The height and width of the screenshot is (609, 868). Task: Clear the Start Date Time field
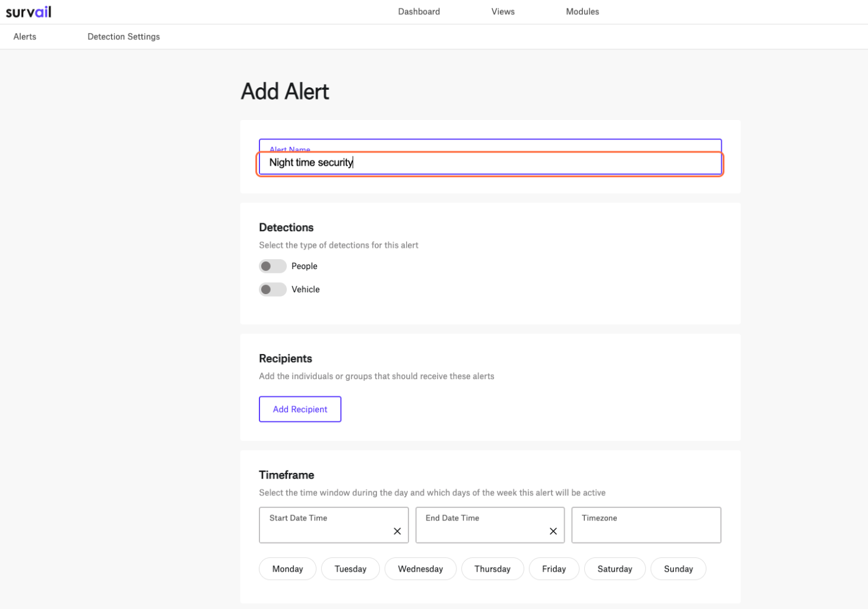click(x=397, y=531)
